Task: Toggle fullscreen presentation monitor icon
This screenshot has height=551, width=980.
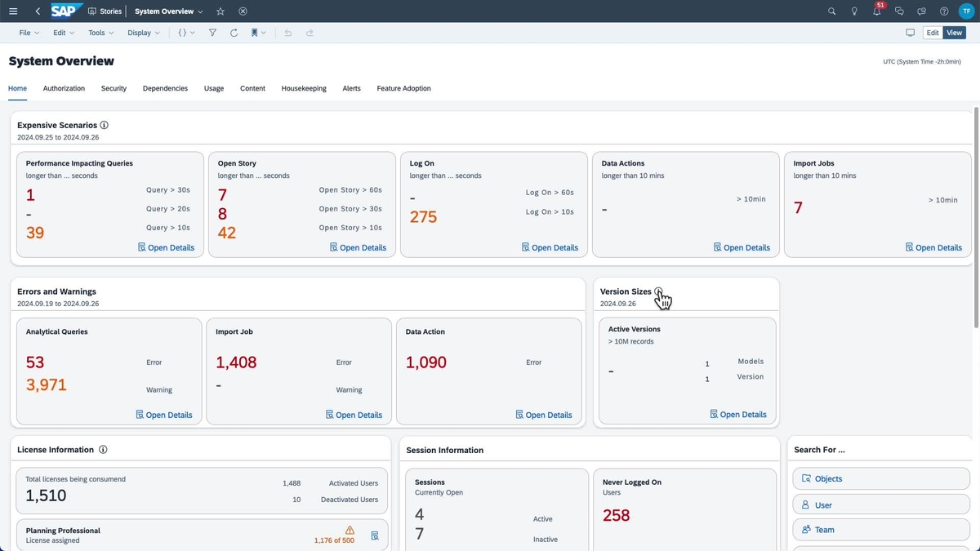Action: (910, 33)
